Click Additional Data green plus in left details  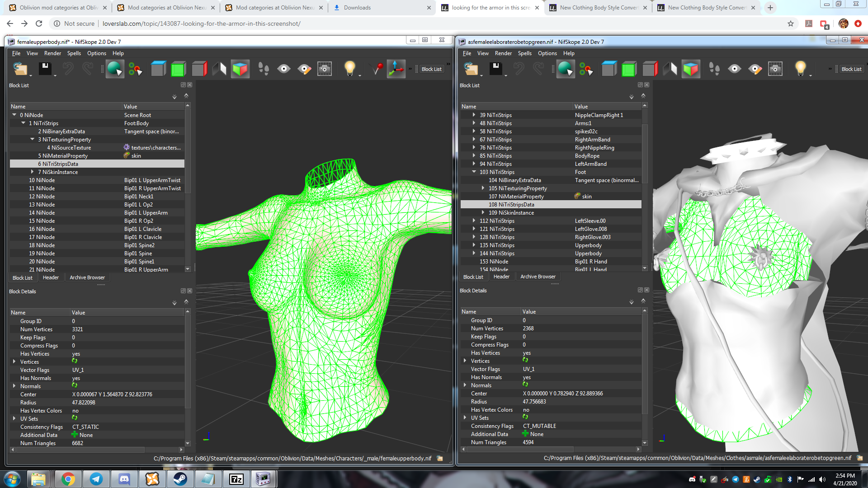coord(75,435)
